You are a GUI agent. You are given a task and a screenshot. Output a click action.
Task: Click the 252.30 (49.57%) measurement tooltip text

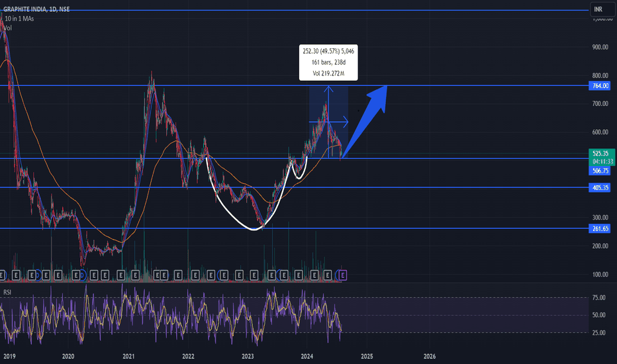click(328, 51)
